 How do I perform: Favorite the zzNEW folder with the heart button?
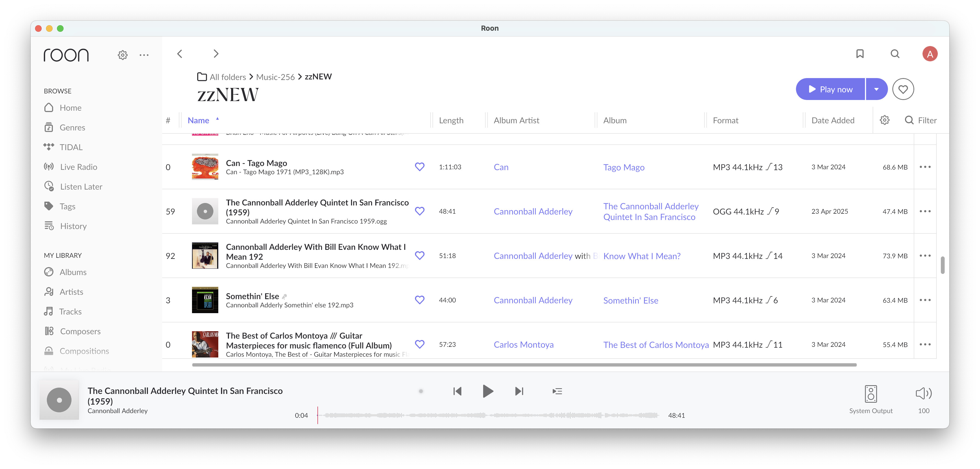click(903, 89)
